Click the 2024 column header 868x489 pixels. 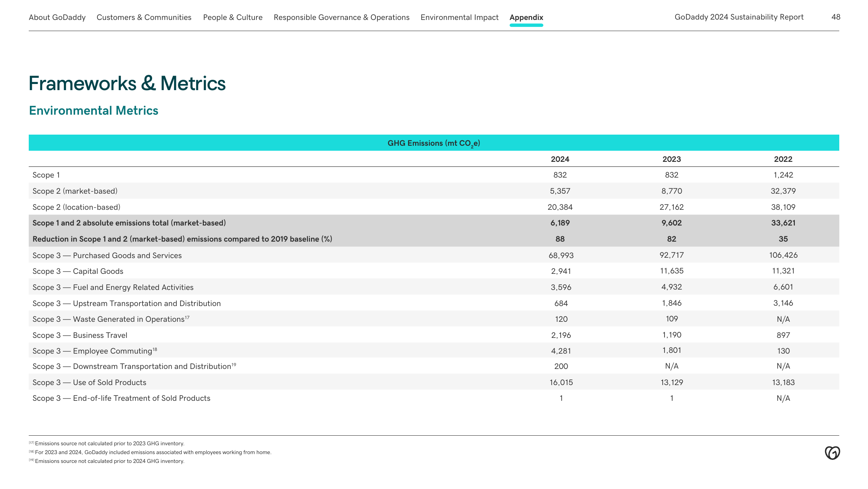[560, 159]
